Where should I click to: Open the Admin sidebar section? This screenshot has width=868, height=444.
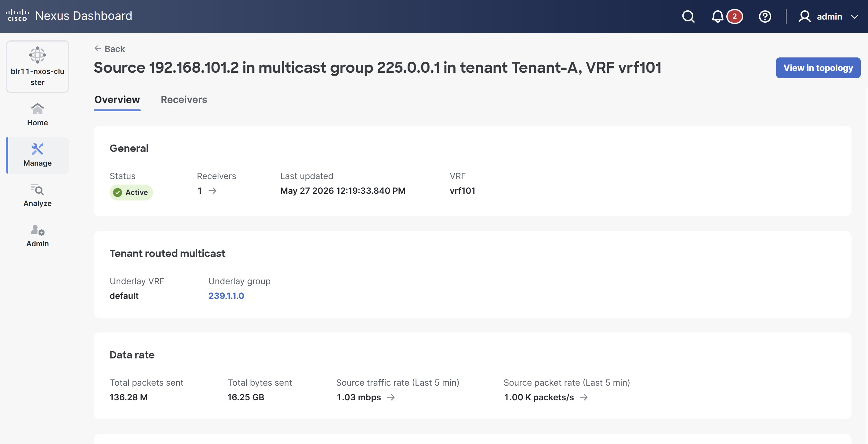pyautogui.click(x=38, y=236)
